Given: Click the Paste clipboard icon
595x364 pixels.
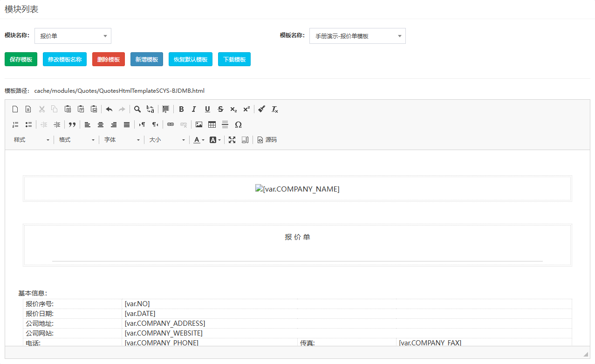Looking at the screenshot, I should [68, 110].
